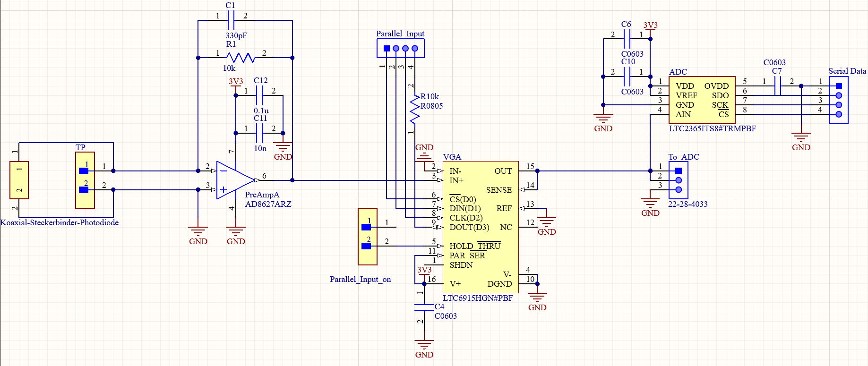Click the DOUT(D3) pin label
The height and width of the screenshot is (366, 868).
(469, 227)
